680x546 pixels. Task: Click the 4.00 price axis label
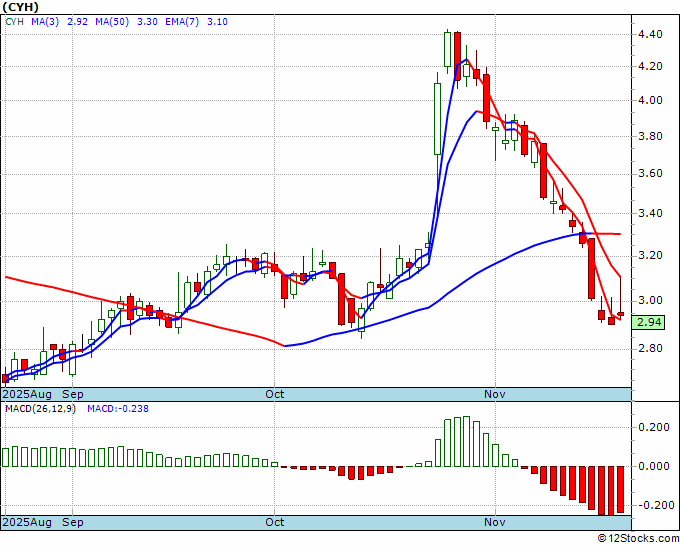[x=650, y=100]
